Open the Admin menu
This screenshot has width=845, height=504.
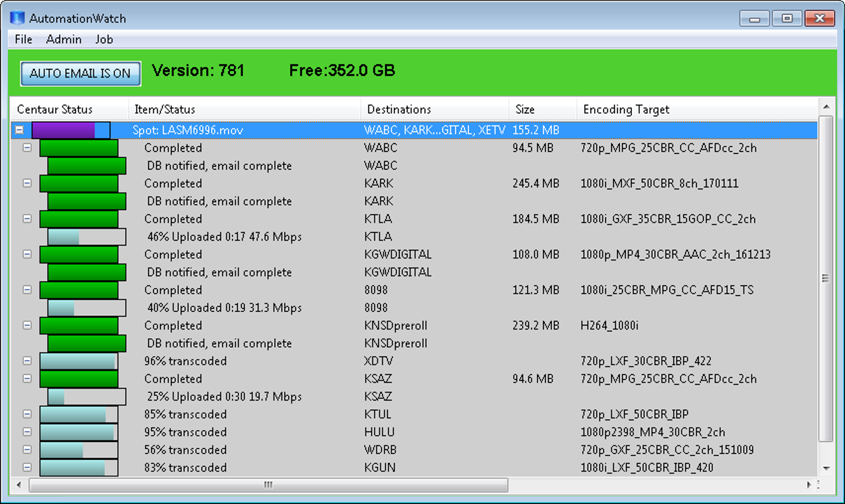pos(64,39)
